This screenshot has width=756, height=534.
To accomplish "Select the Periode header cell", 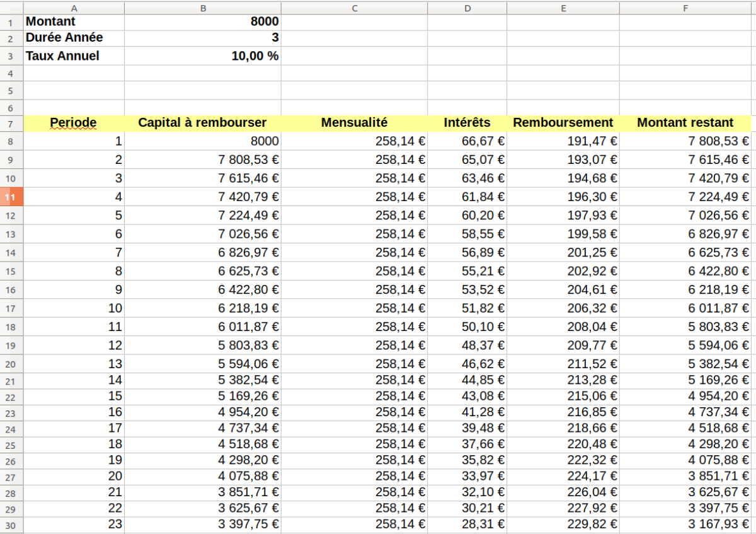I will [74, 123].
